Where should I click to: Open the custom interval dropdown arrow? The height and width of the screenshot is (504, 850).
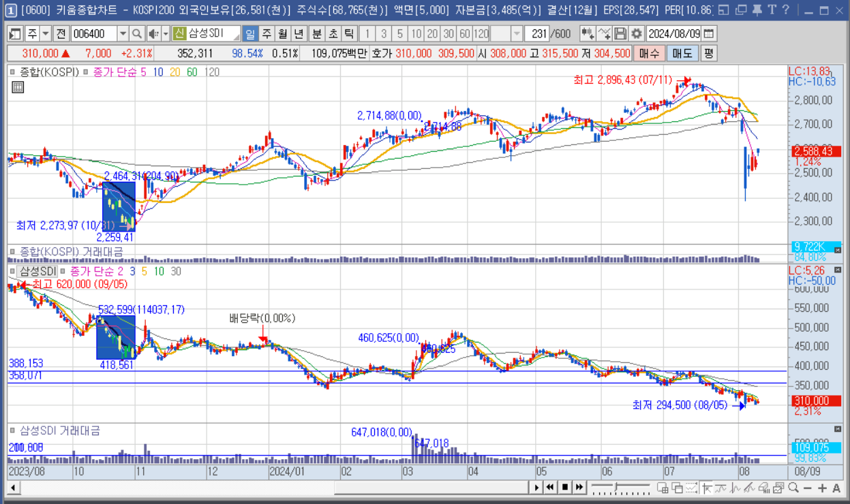[x=517, y=34]
